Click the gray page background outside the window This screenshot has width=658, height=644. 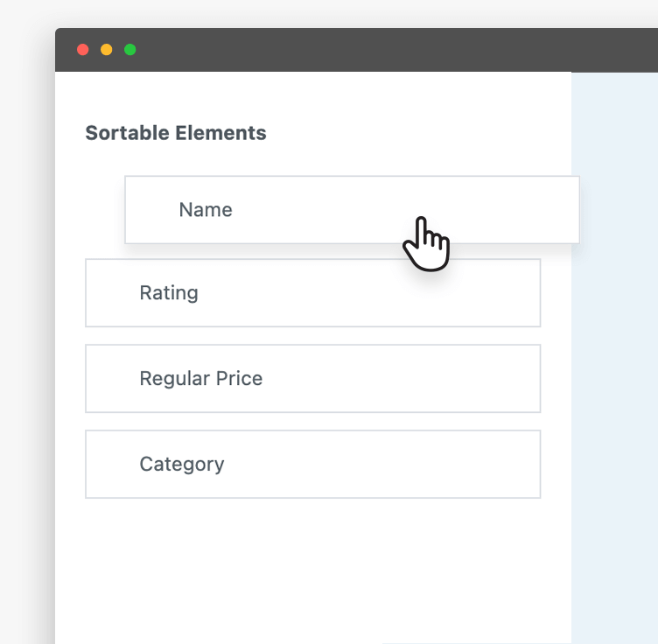click(x=26, y=350)
